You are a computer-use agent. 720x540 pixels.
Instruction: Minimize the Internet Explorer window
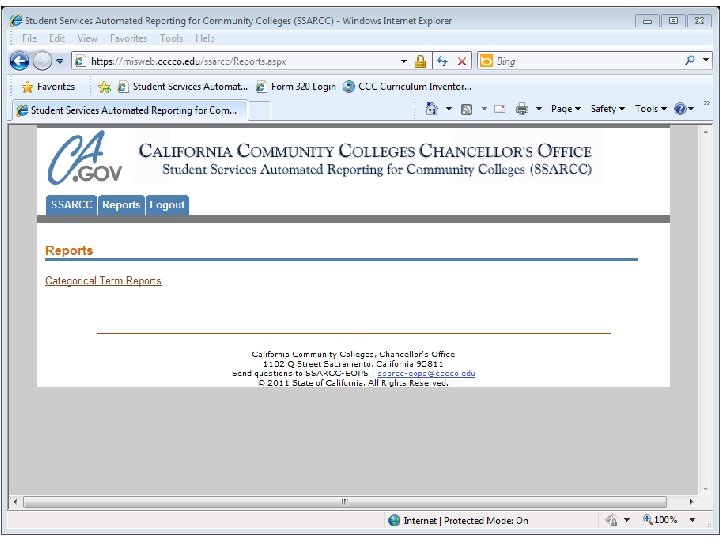click(647, 21)
